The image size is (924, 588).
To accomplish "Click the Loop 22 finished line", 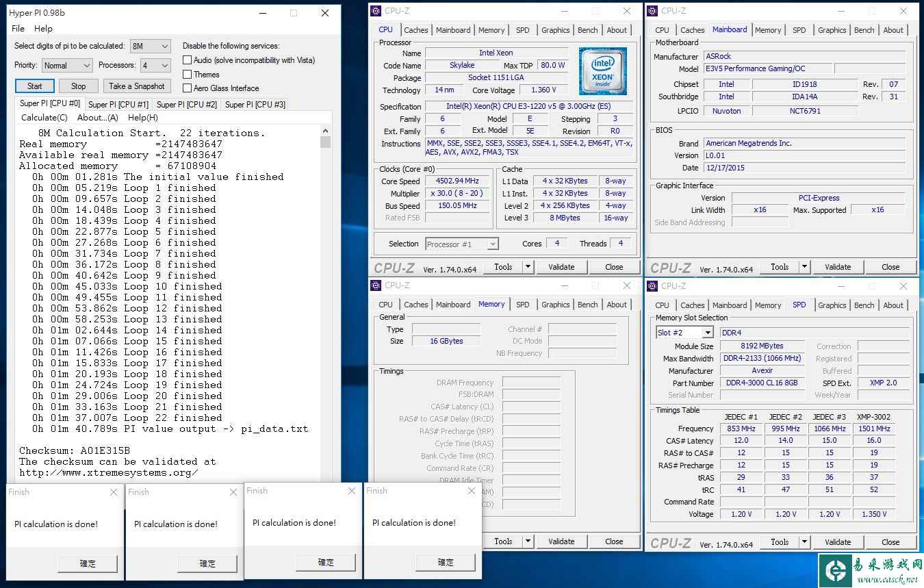I will [x=127, y=418].
